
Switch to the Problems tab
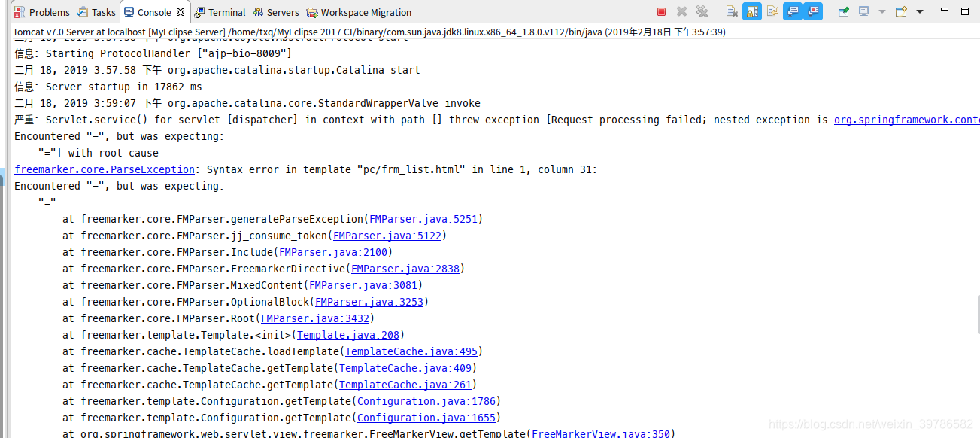43,12
